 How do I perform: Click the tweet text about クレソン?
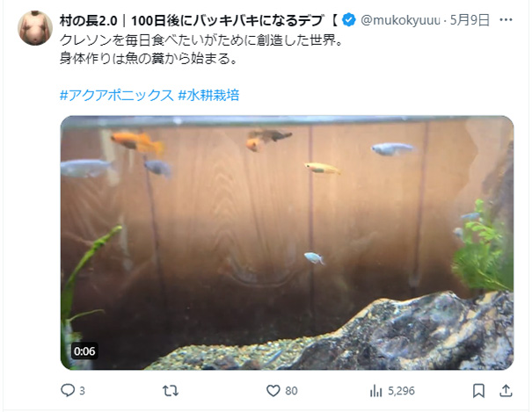(x=201, y=49)
